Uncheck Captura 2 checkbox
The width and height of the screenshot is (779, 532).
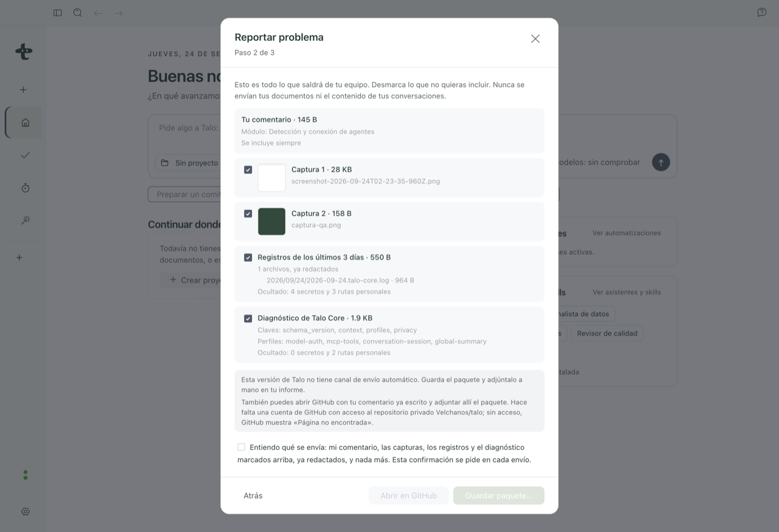click(248, 214)
